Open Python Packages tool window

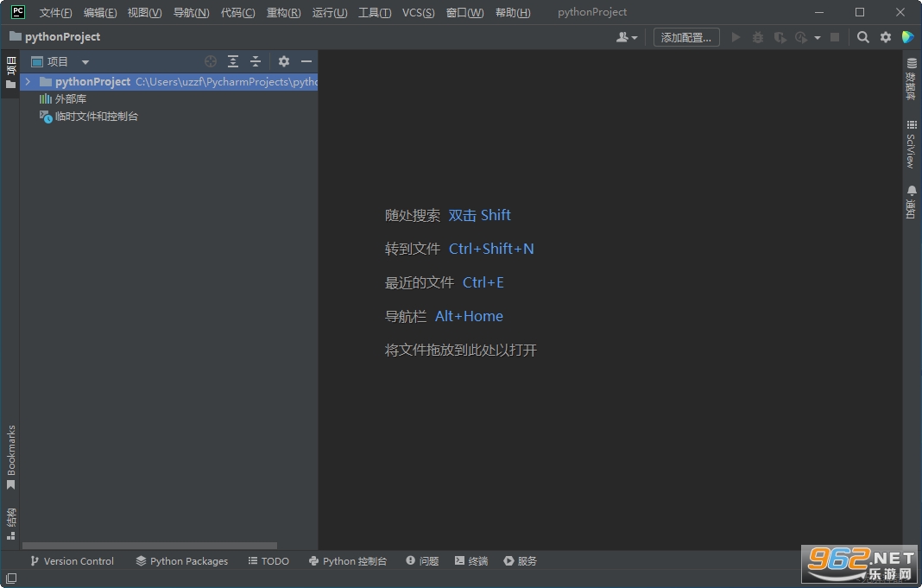point(181,561)
